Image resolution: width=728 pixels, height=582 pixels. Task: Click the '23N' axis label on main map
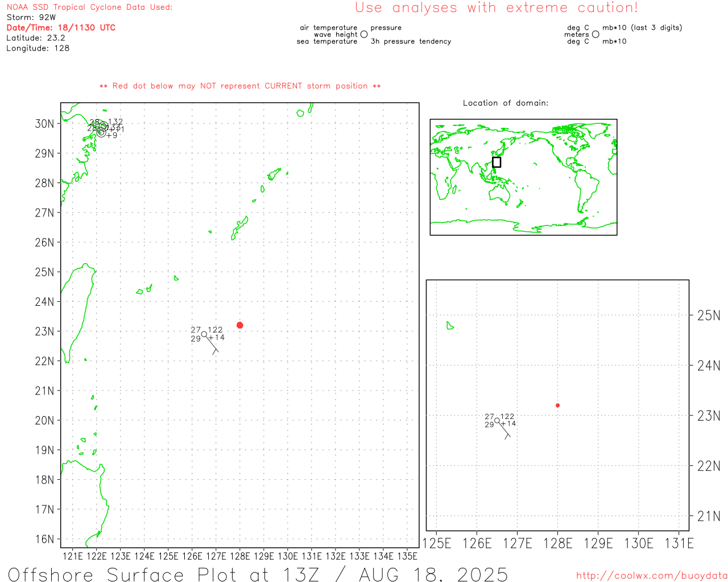44,331
